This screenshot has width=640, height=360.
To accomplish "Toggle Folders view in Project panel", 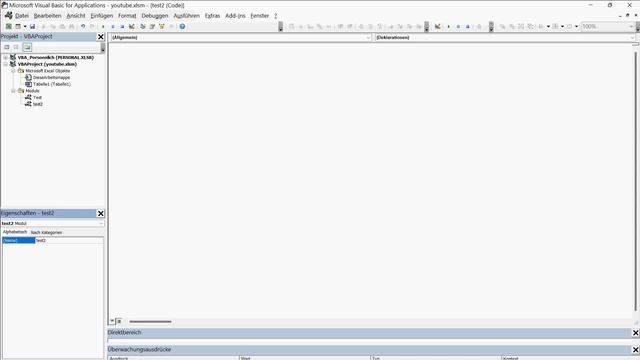I will point(27,47).
